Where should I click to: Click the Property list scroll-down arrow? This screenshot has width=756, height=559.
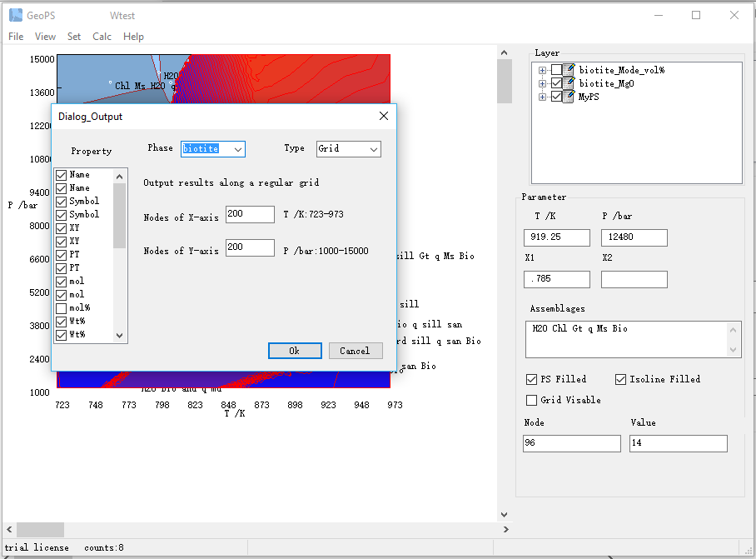click(x=120, y=335)
